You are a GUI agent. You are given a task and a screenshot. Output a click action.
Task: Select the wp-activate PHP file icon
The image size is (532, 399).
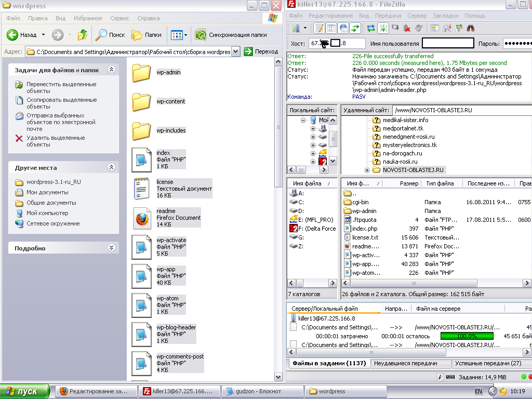[141, 247]
